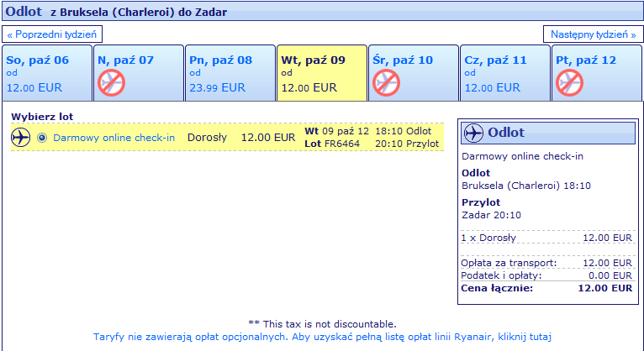Viewport: 644px width, 351px height.
Task: Select the Wt, paź 09 tab
Action: [x=322, y=73]
